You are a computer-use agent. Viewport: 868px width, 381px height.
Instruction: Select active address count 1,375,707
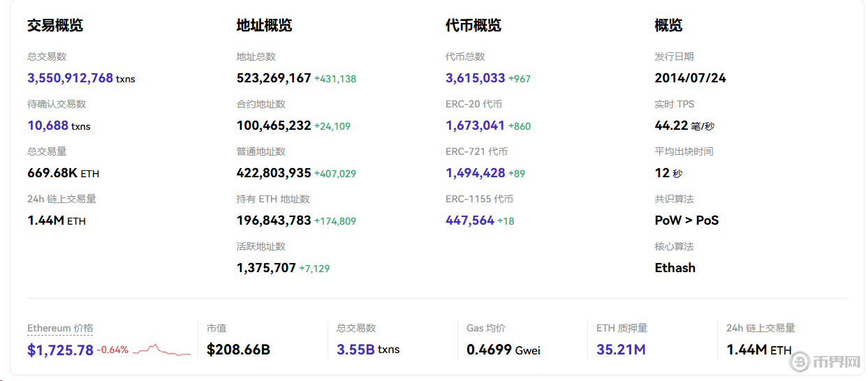click(266, 268)
